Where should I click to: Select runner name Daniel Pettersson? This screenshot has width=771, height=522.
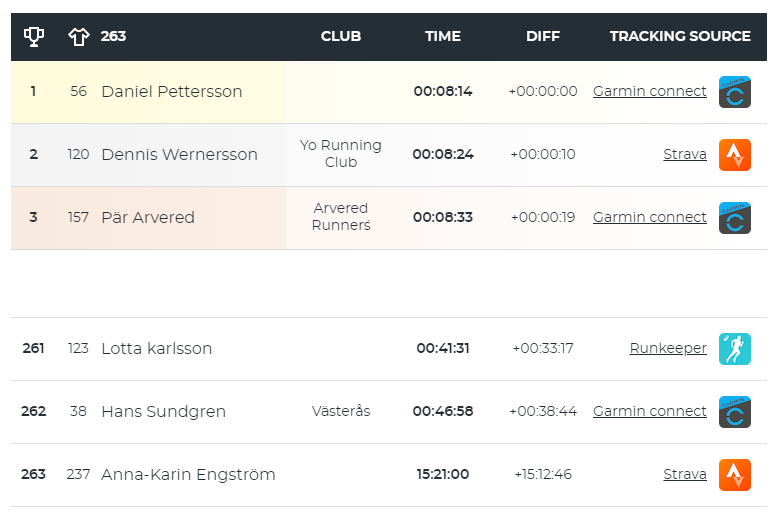pyautogui.click(x=172, y=91)
